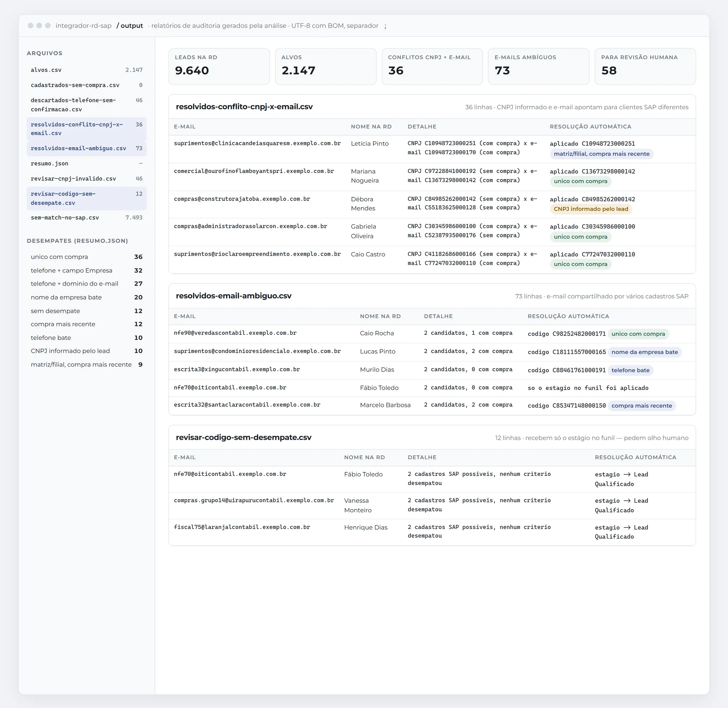728x708 pixels.
Task: Open the Para revisão humana card
Action: coord(645,66)
